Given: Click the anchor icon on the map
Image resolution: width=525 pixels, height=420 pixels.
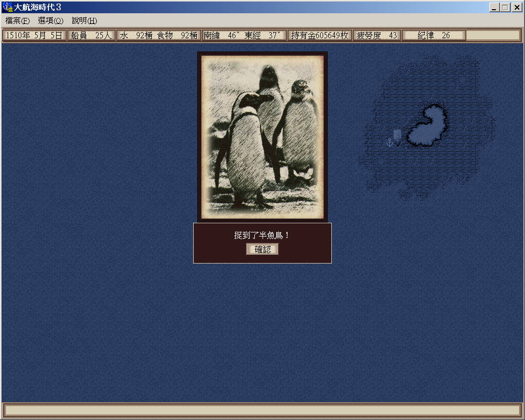Looking at the screenshot, I should [389, 142].
